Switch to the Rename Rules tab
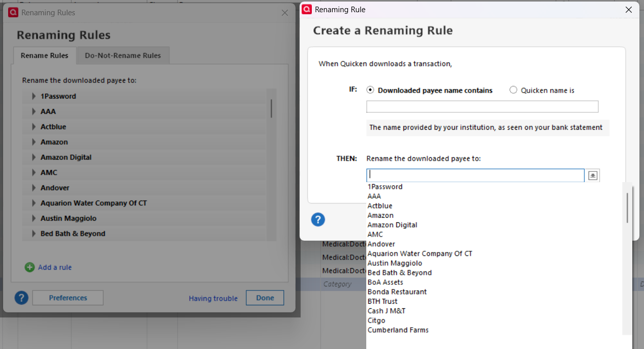Screen dimensions: 644x349 (x=45, y=55)
